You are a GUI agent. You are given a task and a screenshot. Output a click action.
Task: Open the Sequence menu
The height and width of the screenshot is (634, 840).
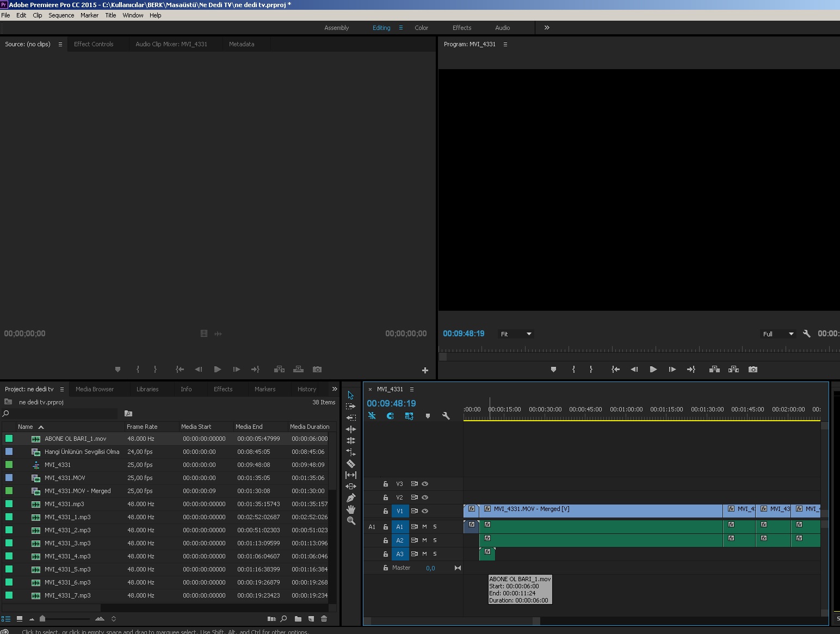[61, 15]
